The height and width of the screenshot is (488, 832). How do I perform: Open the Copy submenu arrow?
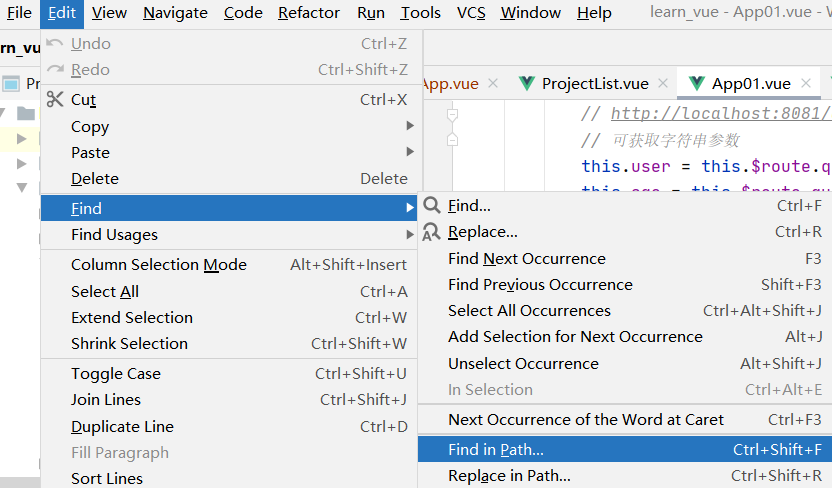tap(409, 127)
